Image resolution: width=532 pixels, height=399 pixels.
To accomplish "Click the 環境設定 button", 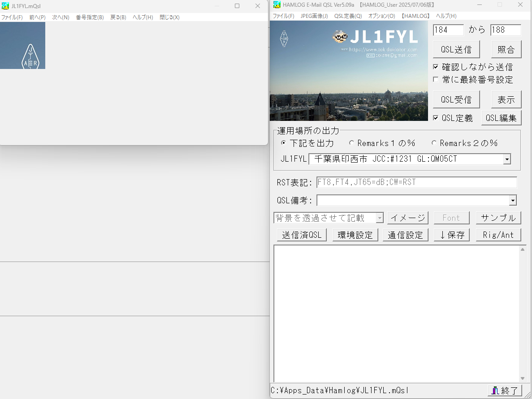I will point(355,235).
